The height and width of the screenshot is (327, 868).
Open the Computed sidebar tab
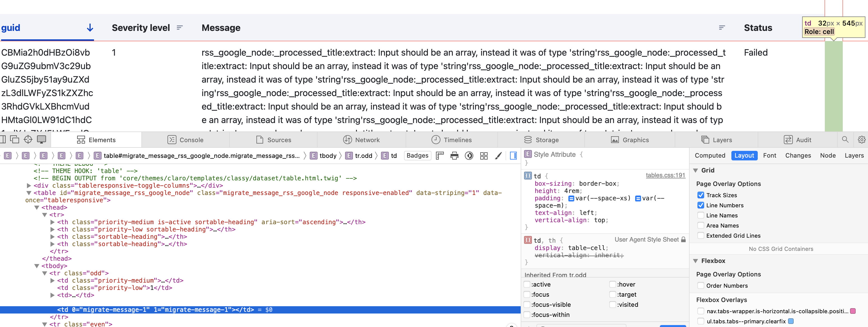[x=709, y=156]
